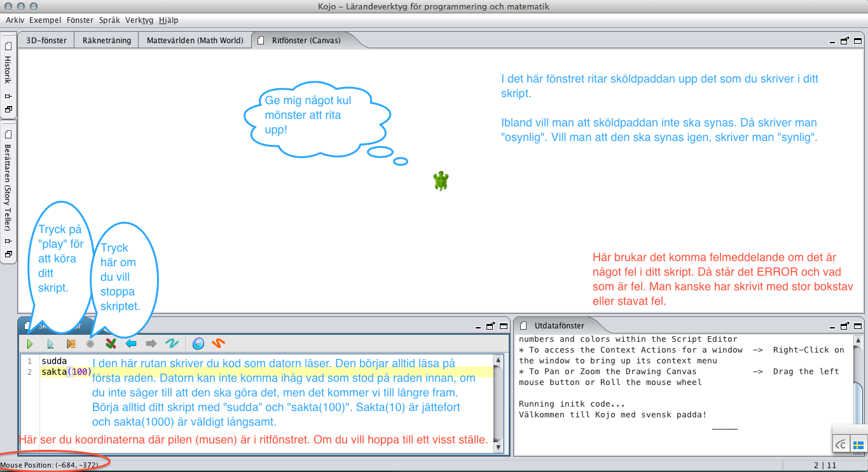Viewport: 868px width, 472px height.
Task: Click the output window scrollbar up arrow
Action: (x=858, y=339)
